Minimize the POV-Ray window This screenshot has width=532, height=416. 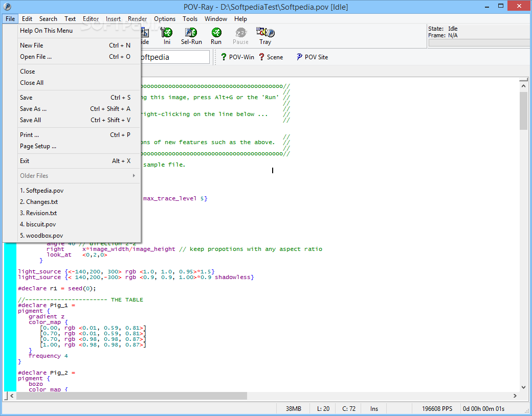point(487,6)
